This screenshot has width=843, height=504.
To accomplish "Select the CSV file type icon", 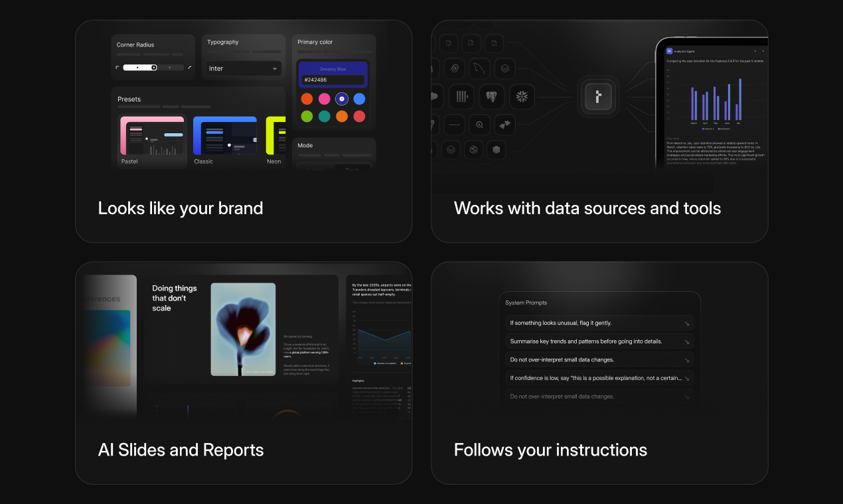I will click(x=471, y=44).
